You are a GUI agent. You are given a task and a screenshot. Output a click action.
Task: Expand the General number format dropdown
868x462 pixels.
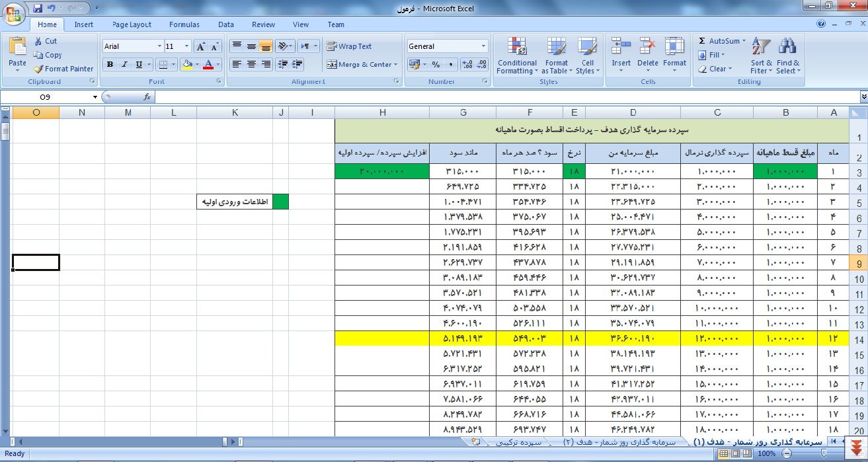click(x=483, y=46)
